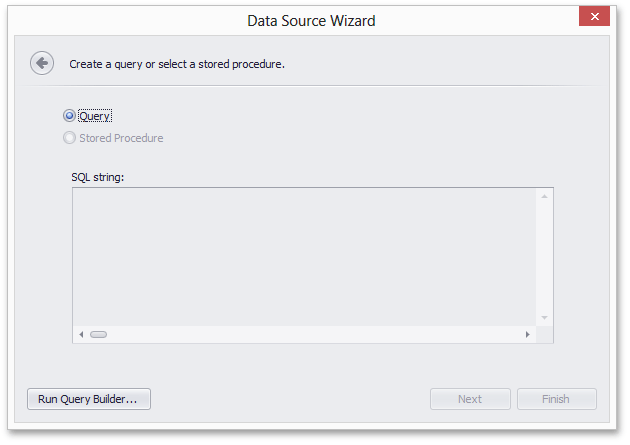
Task: Click the left arrow of horizontal scrollbar
Action: coord(82,335)
